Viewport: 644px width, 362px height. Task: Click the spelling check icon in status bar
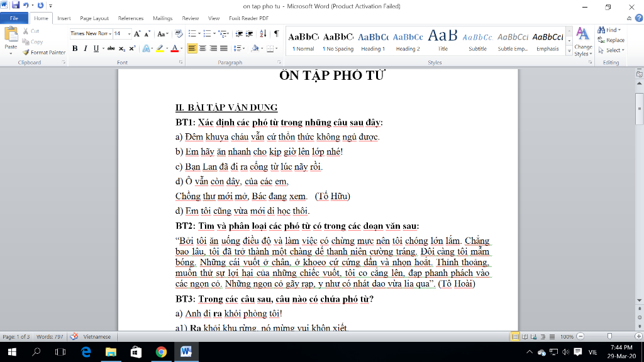pyautogui.click(x=74, y=337)
